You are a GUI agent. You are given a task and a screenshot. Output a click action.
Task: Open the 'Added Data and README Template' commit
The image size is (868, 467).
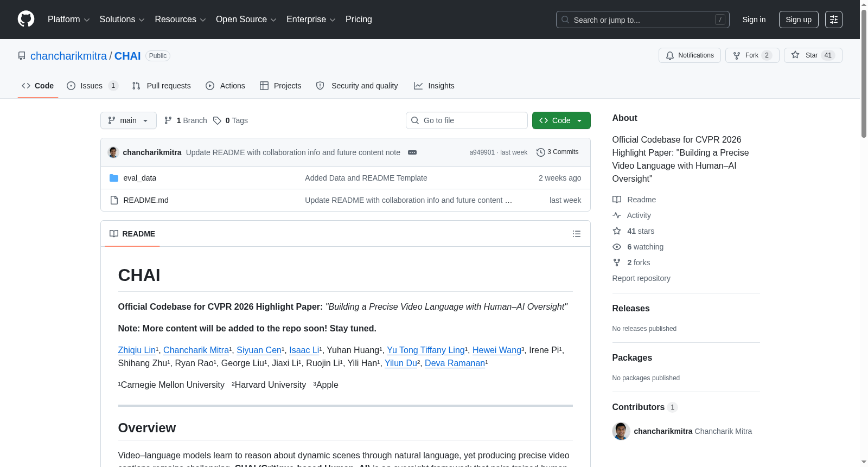[x=366, y=178]
